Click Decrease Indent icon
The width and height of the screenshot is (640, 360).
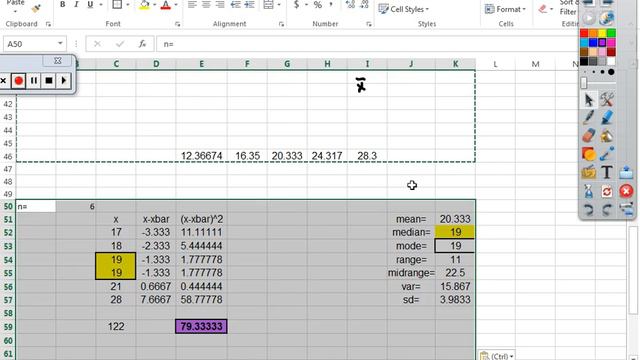click(x=236, y=4)
